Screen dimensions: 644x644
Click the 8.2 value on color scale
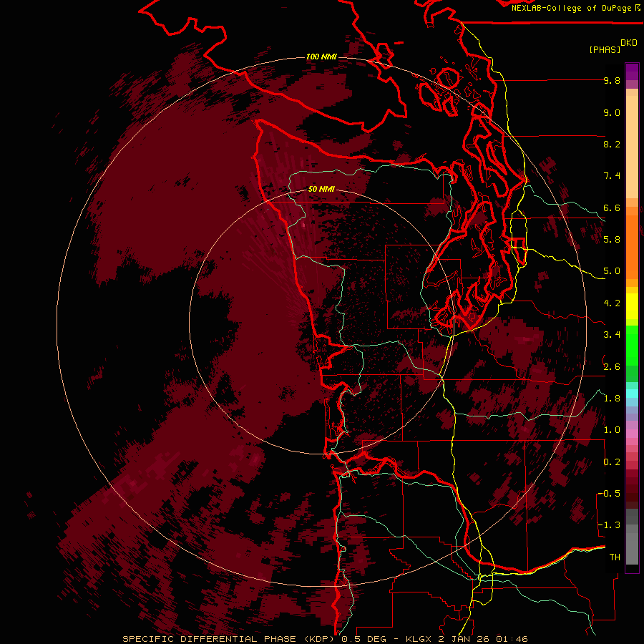612,144
